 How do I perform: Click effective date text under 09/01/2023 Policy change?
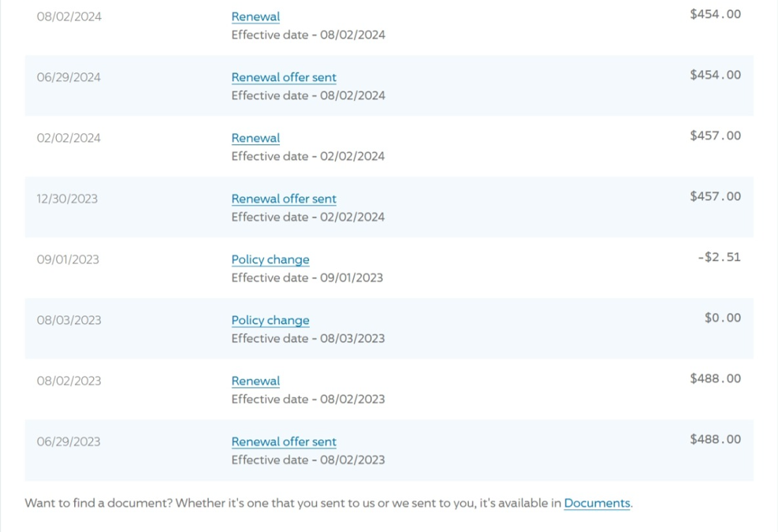[307, 277]
